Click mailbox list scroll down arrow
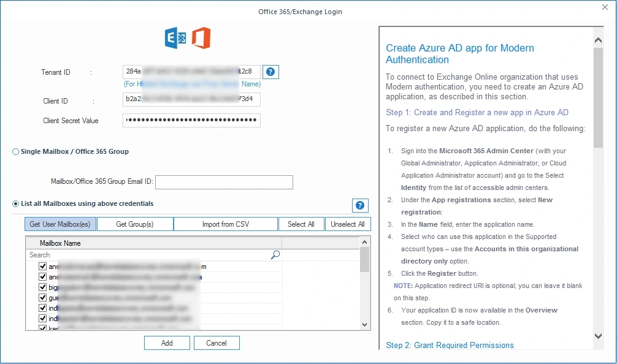Viewport: 617px width, 364px height. (364, 325)
